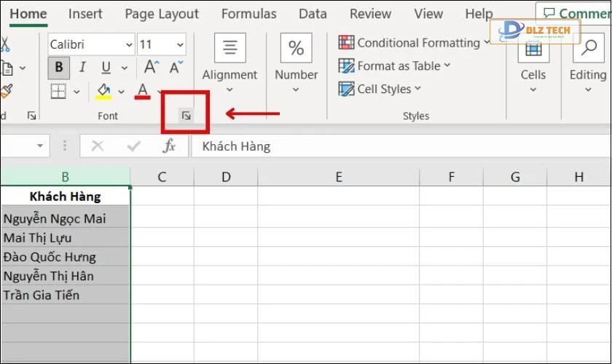The image size is (612, 364).
Task: Toggle Italic formatting button
Action: click(82, 68)
